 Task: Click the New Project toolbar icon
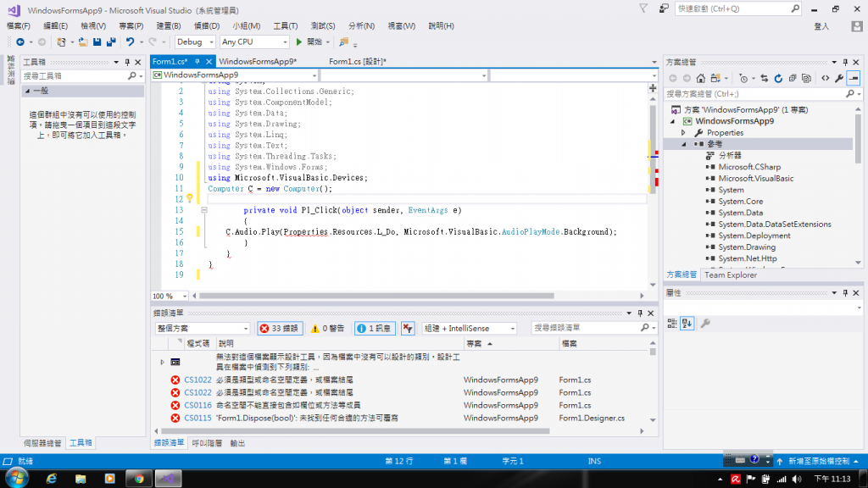(x=61, y=42)
